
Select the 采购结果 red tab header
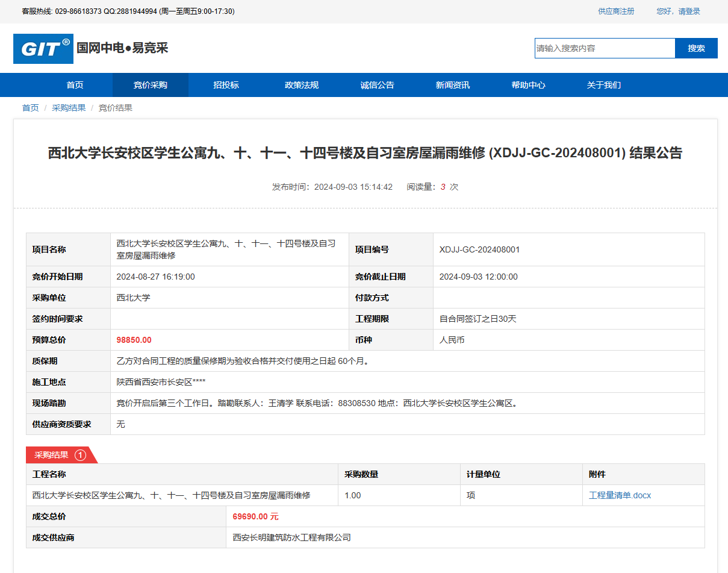(52, 455)
